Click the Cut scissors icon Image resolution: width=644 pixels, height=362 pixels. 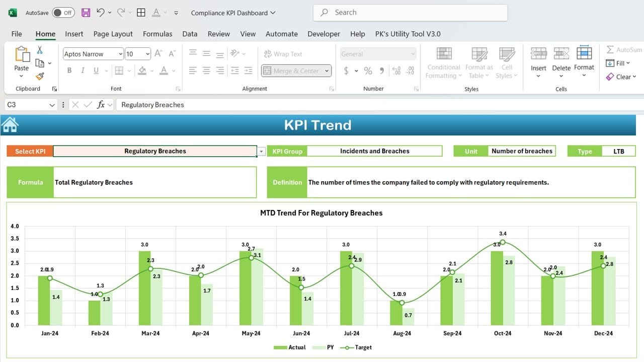[40, 50]
